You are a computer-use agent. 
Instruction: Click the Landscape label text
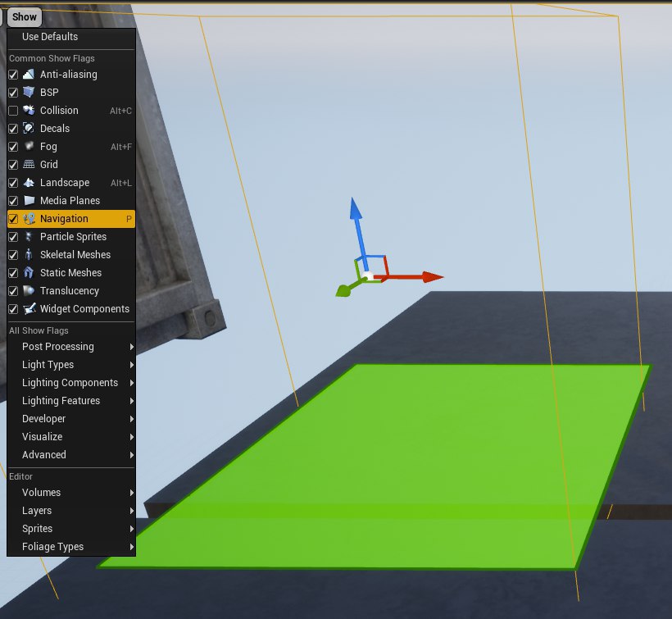coord(65,183)
